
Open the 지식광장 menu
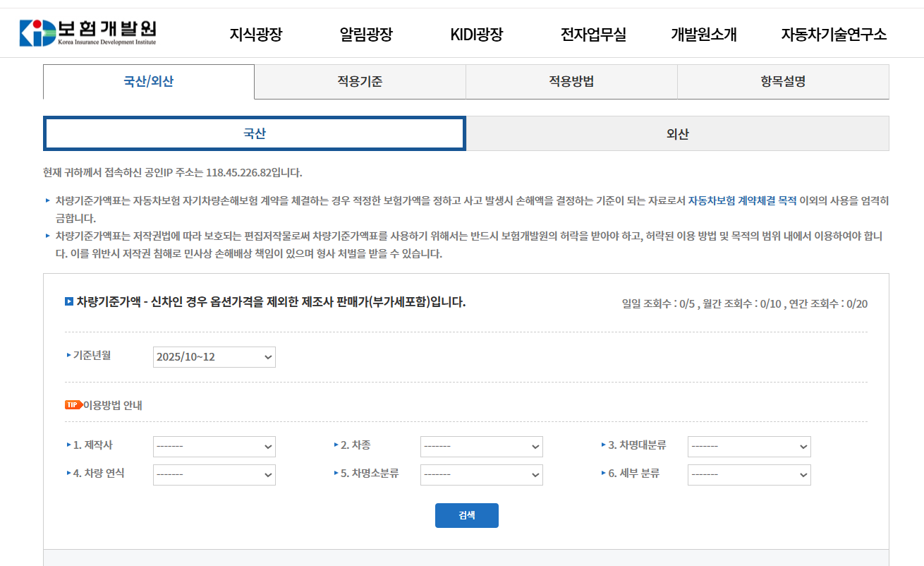click(255, 34)
